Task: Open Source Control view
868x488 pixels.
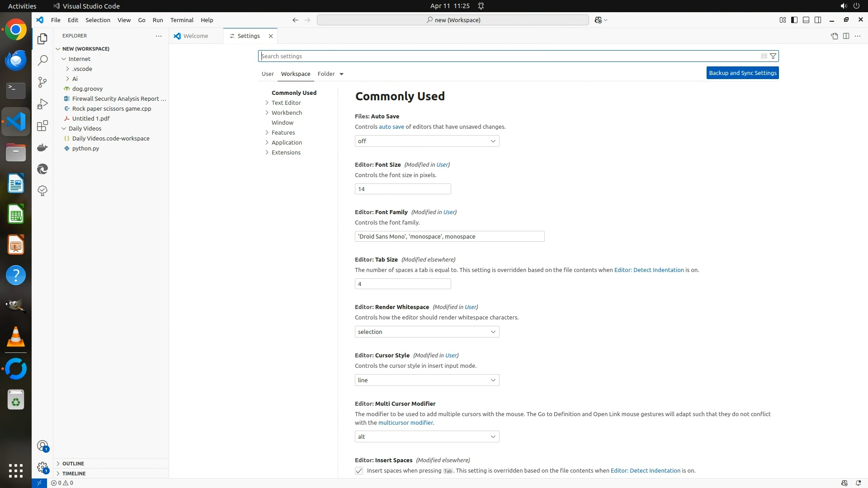Action: [42, 82]
